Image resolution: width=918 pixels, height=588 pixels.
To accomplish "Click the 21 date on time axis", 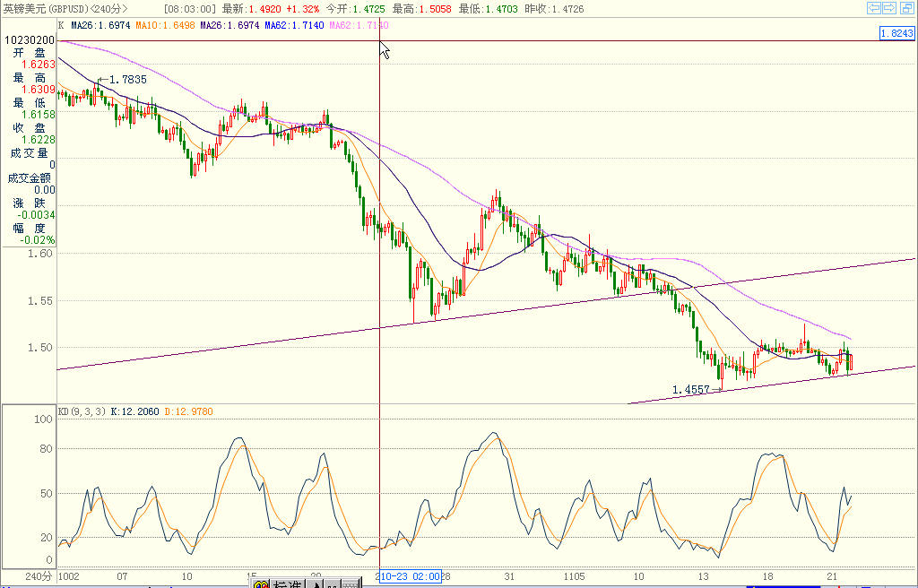I will pyautogui.click(x=832, y=576).
